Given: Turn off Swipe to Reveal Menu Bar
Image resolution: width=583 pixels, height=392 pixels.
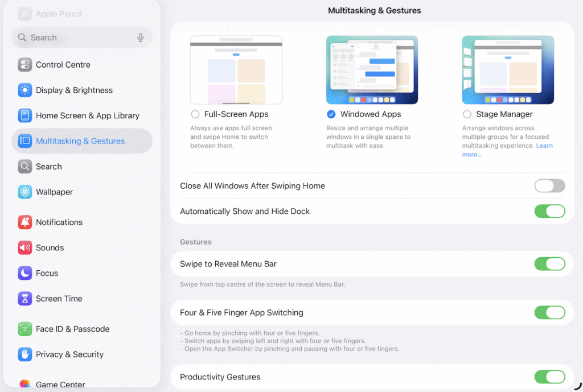Looking at the screenshot, I should click(x=549, y=263).
